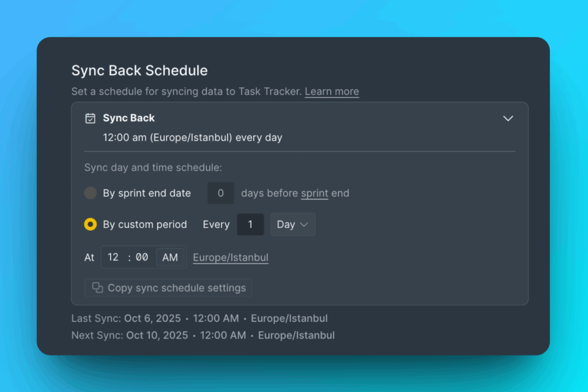Image resolution: width=588 pixels, height=392 pixels.
Task: Focus the Every interval number field
Action: (250, 224)
